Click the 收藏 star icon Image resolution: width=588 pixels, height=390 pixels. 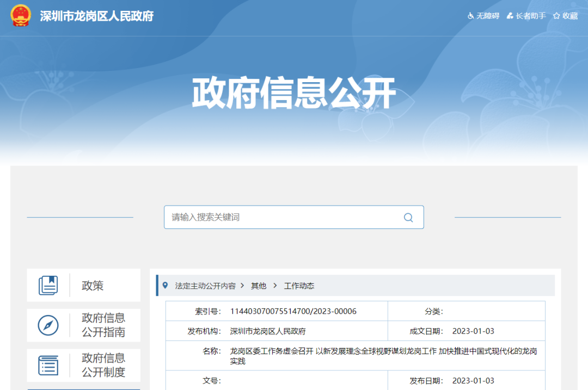pyautogui.click(x=556, y=16)
